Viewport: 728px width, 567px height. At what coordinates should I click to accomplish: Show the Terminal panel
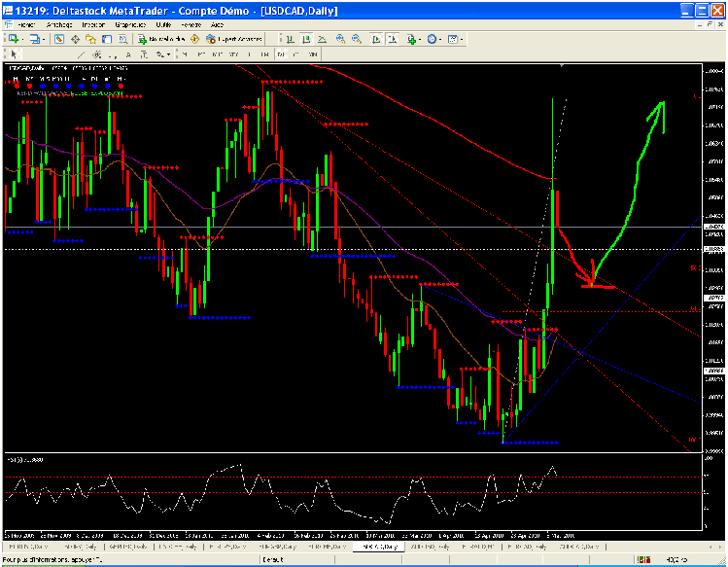pos(107,39)
